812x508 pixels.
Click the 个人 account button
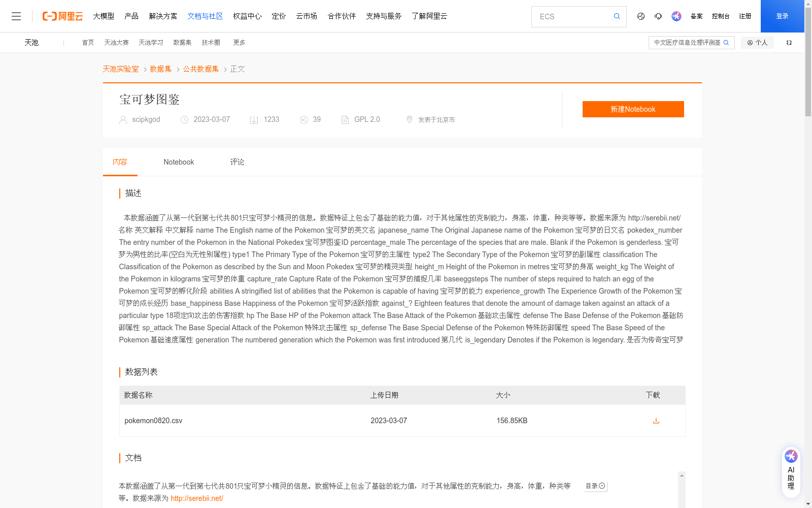tap(757, 43)
